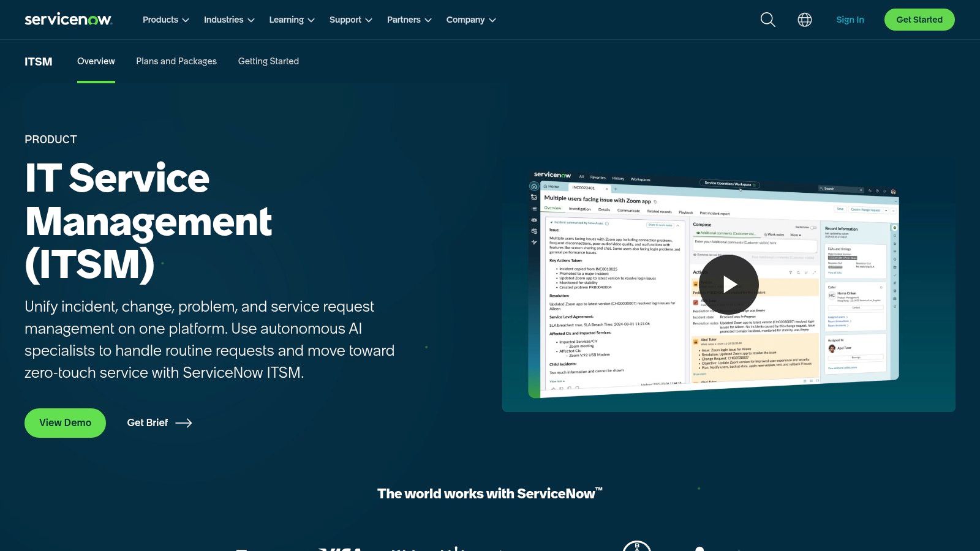Expand the Company menu

471,20
